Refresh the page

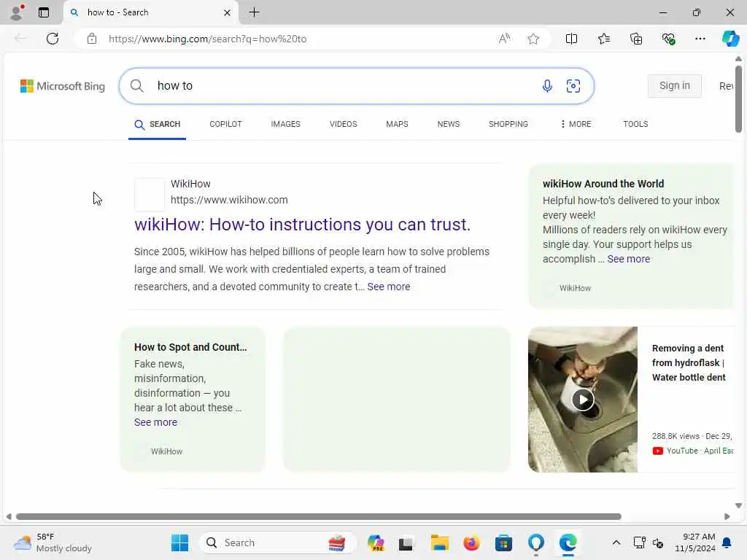(x=53, y=39)
